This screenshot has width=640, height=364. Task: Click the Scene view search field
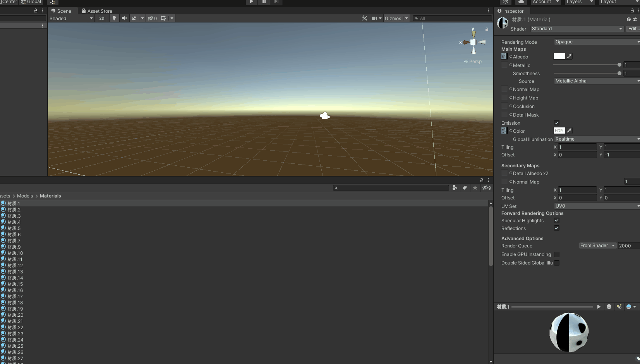tap(452, 18)
